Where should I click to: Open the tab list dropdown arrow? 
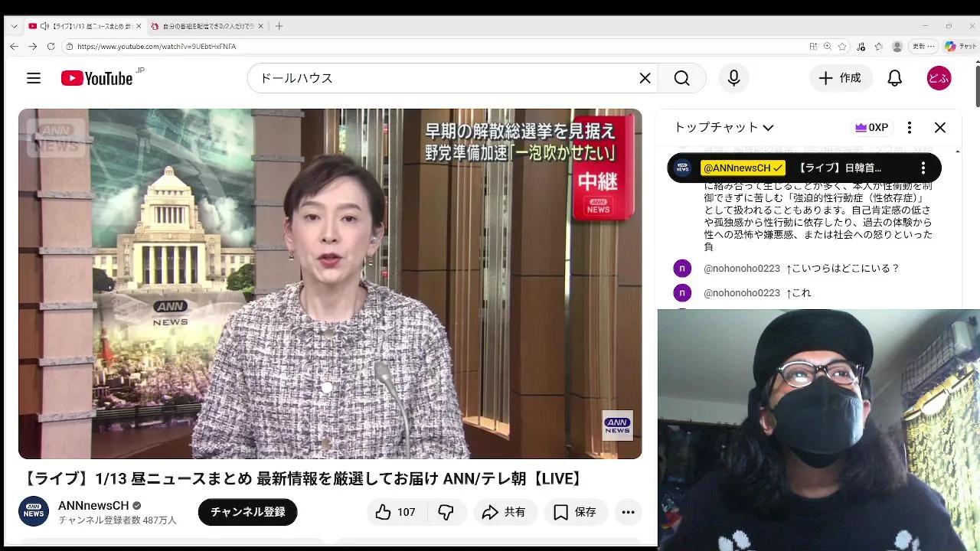pyautogui.click(x=14, y=26)
